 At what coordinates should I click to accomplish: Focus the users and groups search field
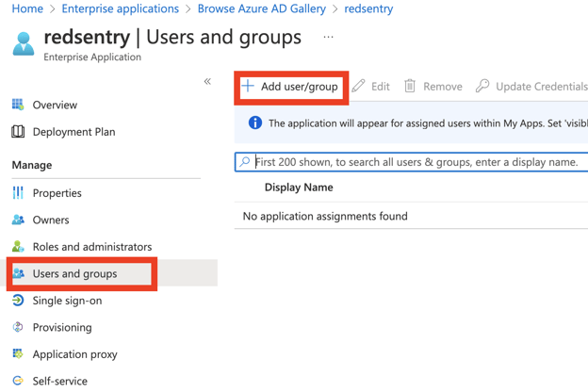tap(412, 162)
